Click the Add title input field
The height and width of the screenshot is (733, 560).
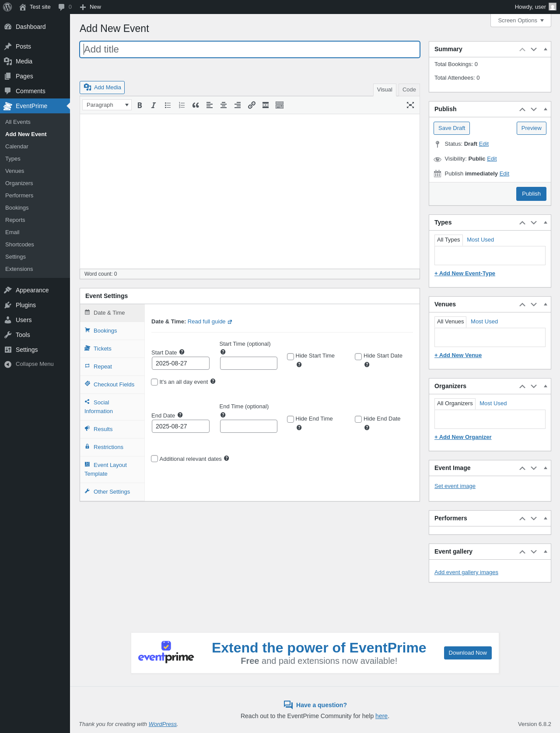[250, 49]
